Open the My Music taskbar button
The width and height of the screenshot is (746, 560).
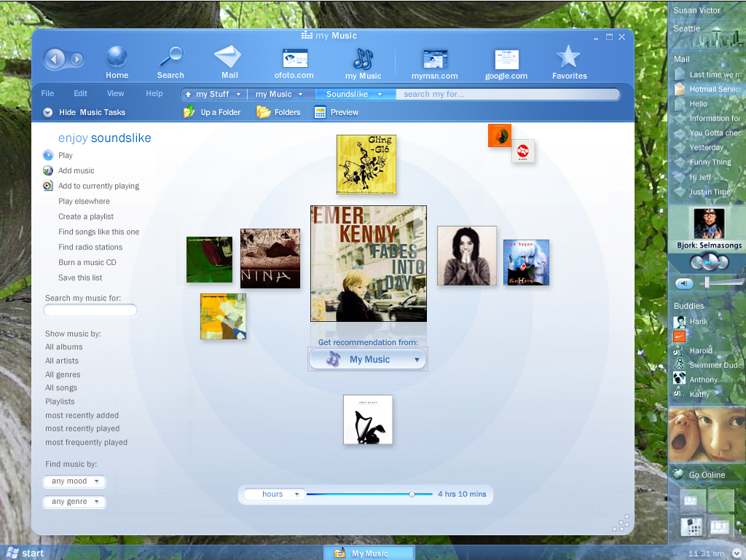[x=369, y=553]
